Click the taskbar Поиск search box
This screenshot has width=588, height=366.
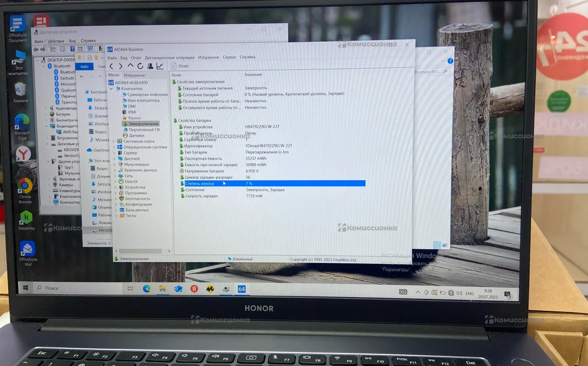point(79,288)
